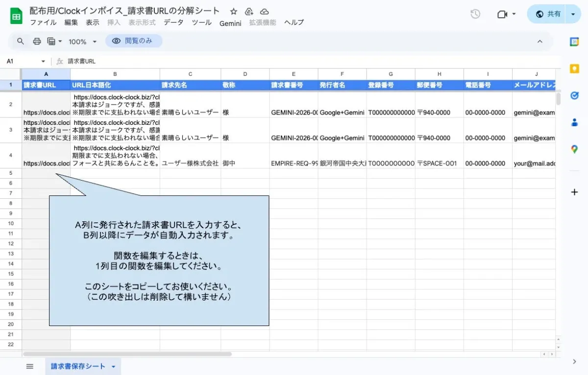The image size is (588, 375).
Task: Open the zoom level 100% dropdown
Action: (x=82, y=41)
